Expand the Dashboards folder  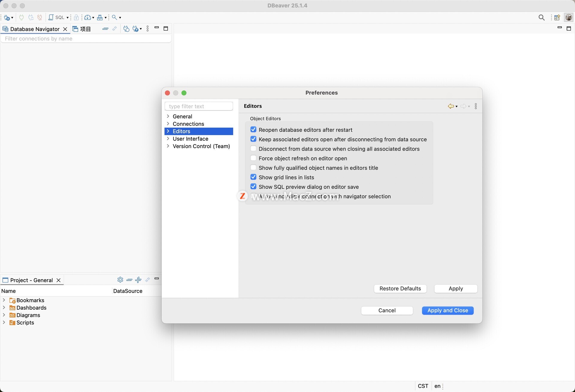[x=4, y=307]
